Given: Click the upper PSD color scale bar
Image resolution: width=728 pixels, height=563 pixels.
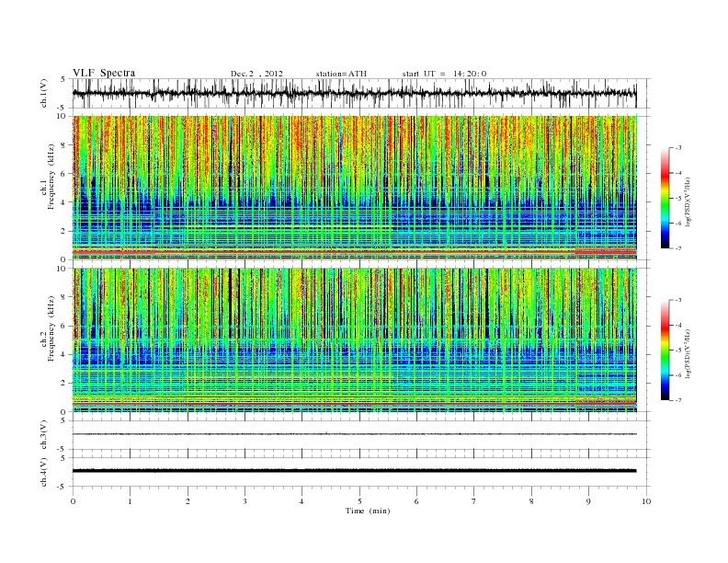Looking at the screenshot, I should point(665,198).
